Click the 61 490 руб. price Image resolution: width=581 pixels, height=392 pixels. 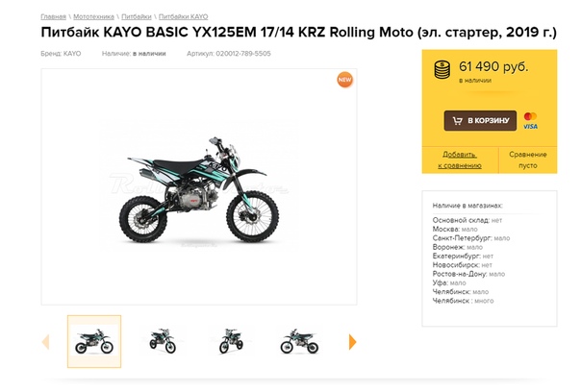[493, 67]
